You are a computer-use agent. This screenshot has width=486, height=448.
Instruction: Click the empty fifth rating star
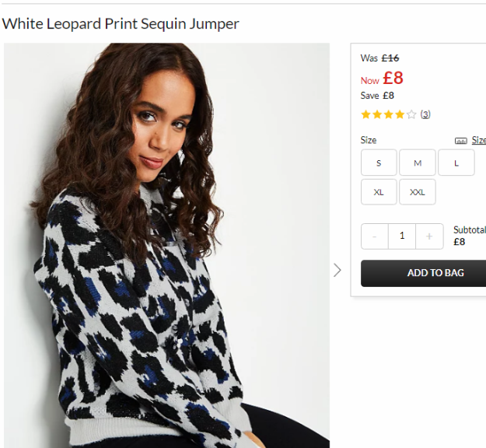[x=411, y=114]
